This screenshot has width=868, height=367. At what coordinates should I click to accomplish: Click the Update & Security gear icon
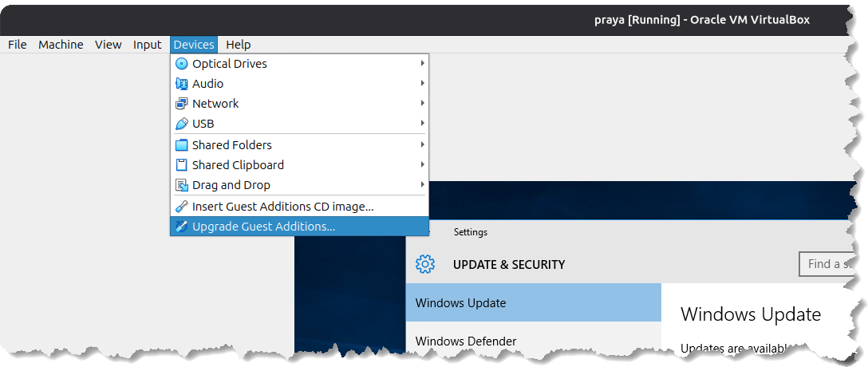[x=425, y=264]
